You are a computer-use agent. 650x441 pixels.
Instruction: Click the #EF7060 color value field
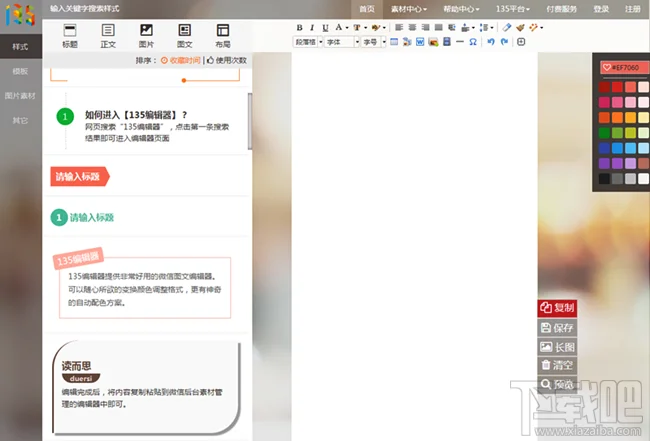click(625, 68)
